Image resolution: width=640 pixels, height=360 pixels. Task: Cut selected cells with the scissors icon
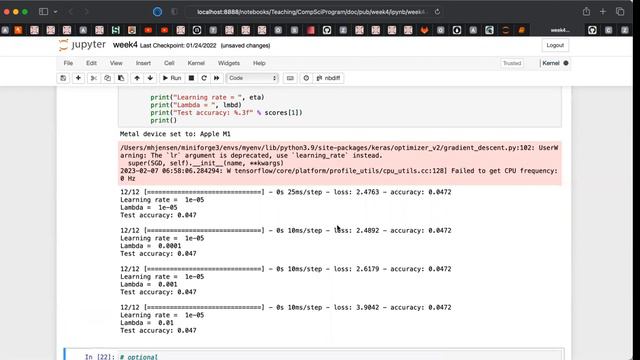[x=93, y=78]
